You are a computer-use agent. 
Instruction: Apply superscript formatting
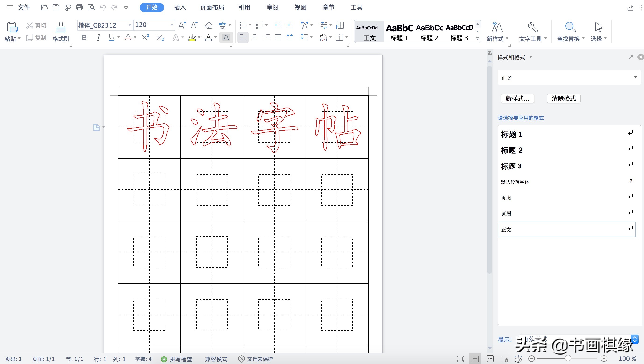145,38
